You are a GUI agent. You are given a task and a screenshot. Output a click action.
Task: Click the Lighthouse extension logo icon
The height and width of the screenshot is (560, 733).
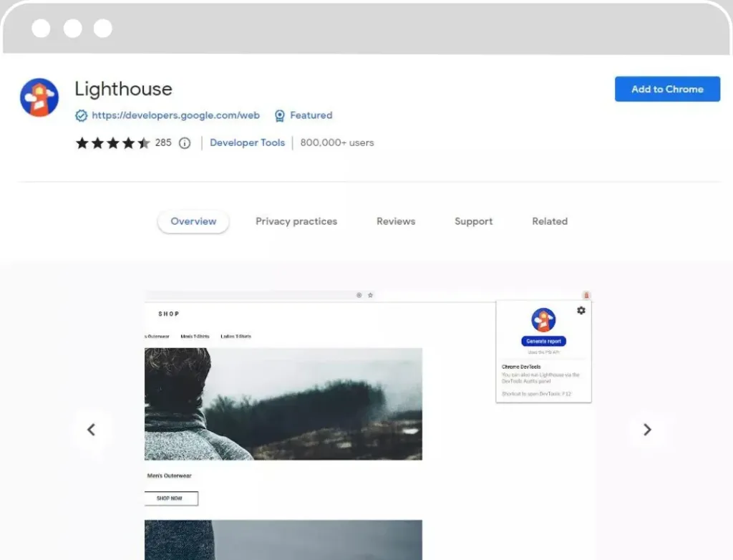click(39, 97)
